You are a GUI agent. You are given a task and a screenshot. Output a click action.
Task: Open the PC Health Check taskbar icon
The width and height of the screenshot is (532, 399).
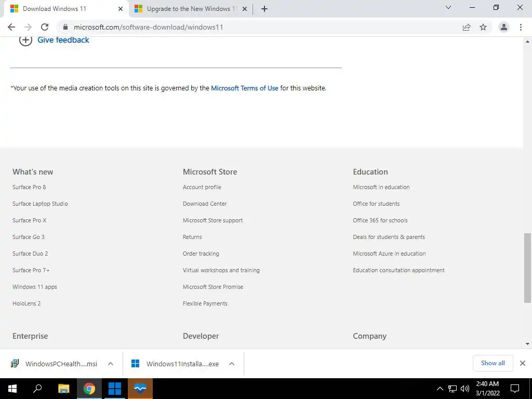click(140, 389)
